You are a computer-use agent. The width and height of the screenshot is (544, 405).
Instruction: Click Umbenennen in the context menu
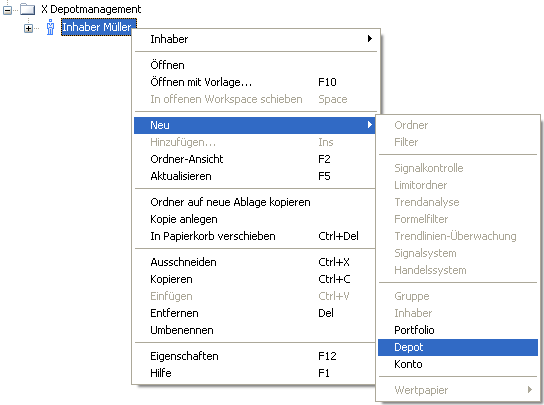coord(255,330)
